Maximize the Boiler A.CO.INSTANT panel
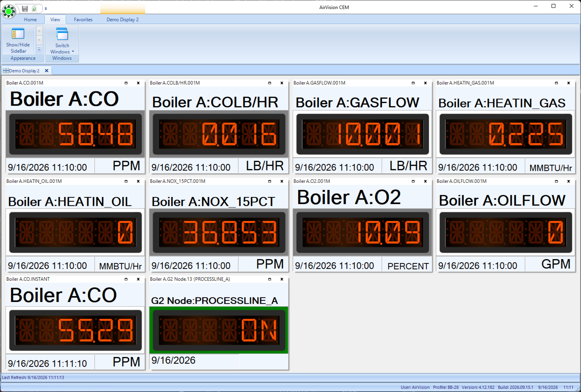The width and height of the screenshot is (581, 392). 126,279
